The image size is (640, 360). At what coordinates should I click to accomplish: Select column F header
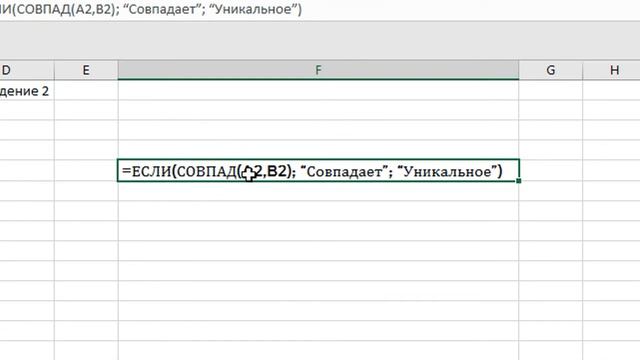click(318, 70)
